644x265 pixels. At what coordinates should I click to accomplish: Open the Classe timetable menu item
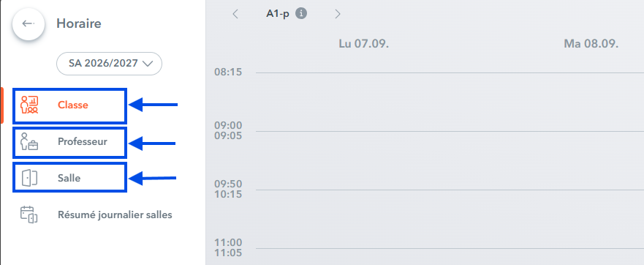click(69, 105)
